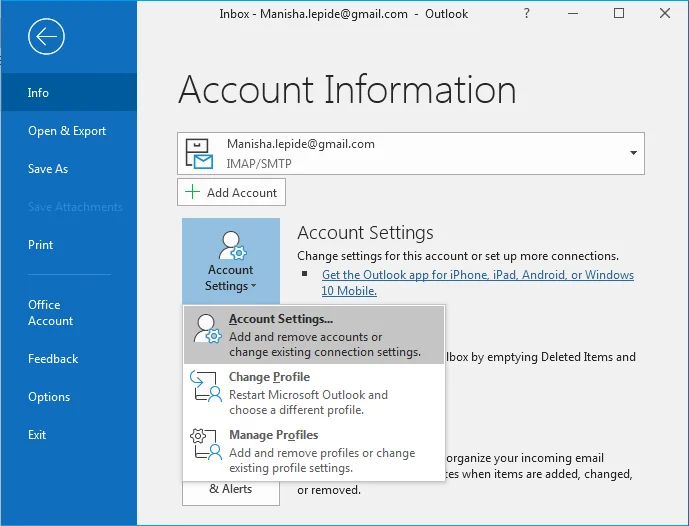
Task: Click the Add Account button
Action: (x=231, y=192)
